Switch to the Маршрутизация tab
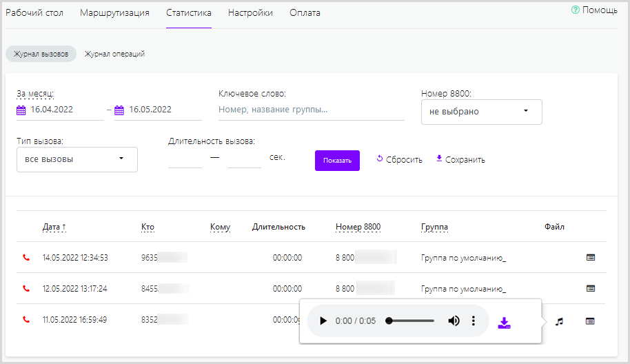 coord(114,13)
